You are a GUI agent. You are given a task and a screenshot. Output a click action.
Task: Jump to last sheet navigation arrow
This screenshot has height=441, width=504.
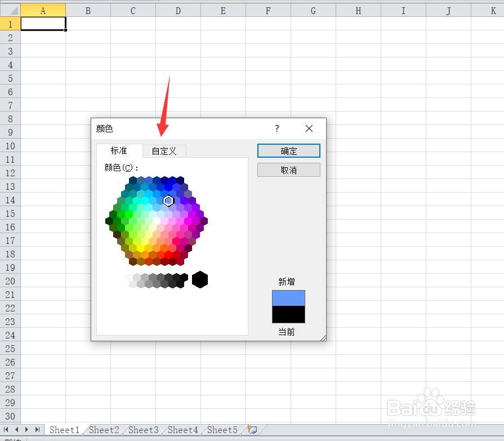tap(37, 430)
